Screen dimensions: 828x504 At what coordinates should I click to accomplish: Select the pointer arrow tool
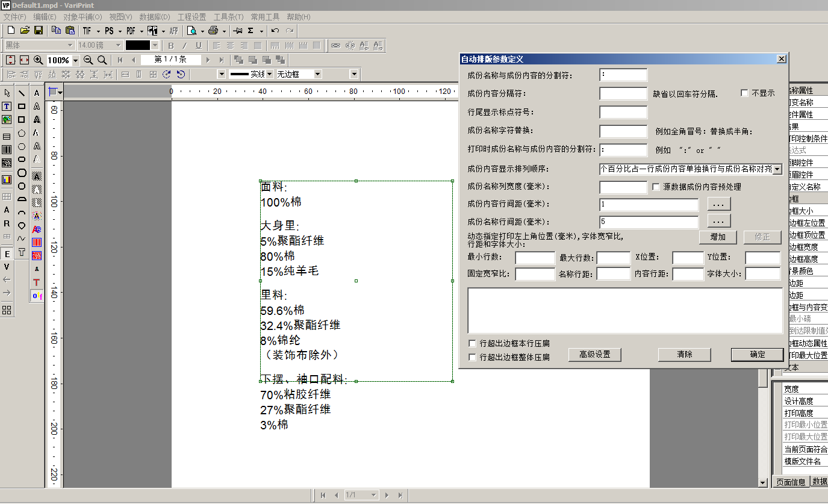tap(7, 93)
